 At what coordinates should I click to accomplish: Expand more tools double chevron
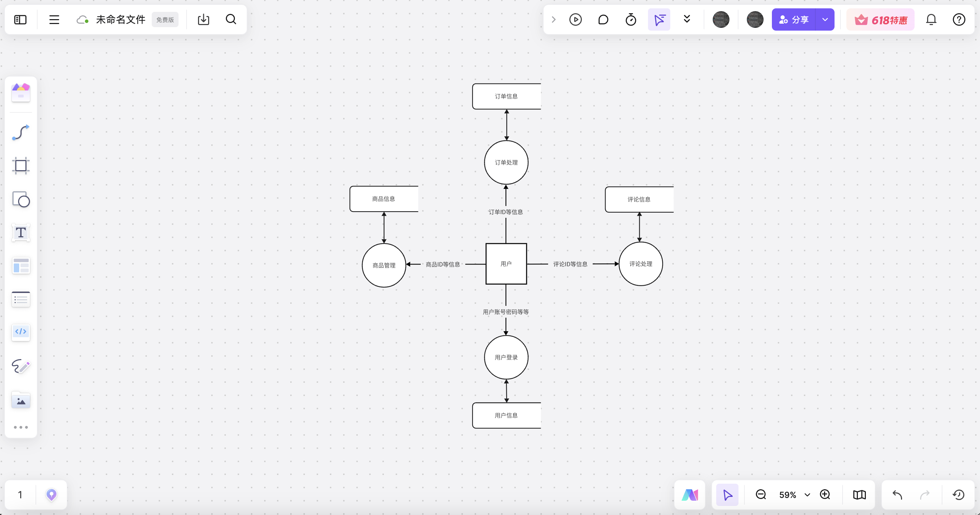pyautogui.click(x=687, y=19)
